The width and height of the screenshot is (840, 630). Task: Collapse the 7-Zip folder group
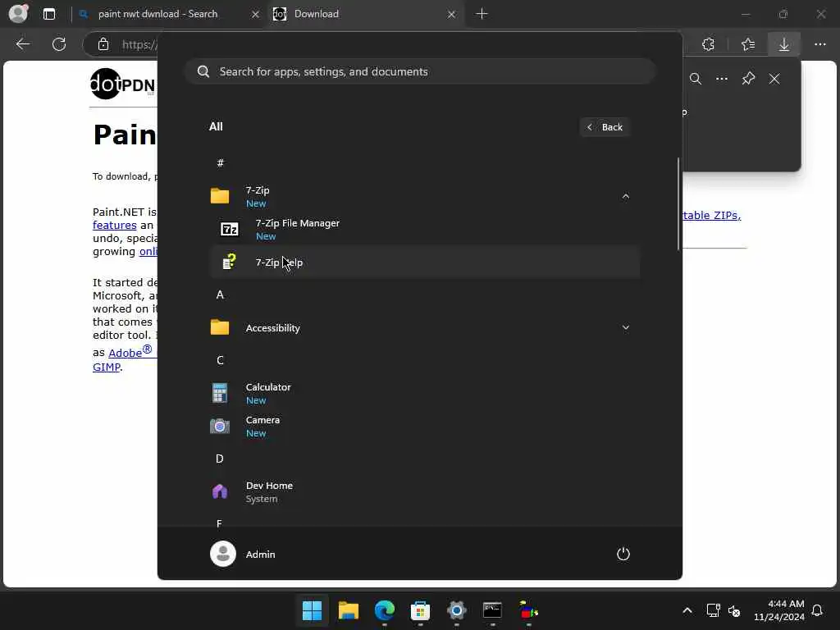(625, 197)
